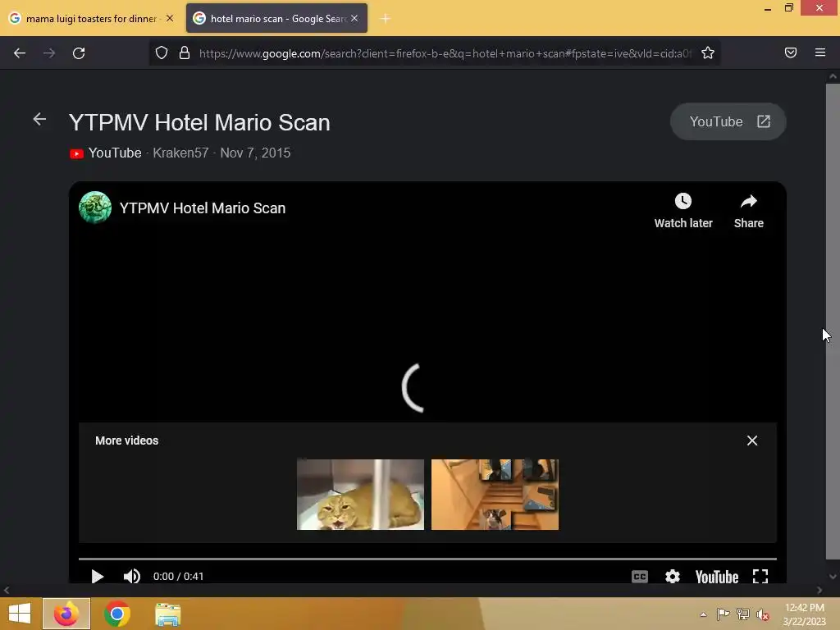
Task: Open the video on YouTube button
Action: 728,121
